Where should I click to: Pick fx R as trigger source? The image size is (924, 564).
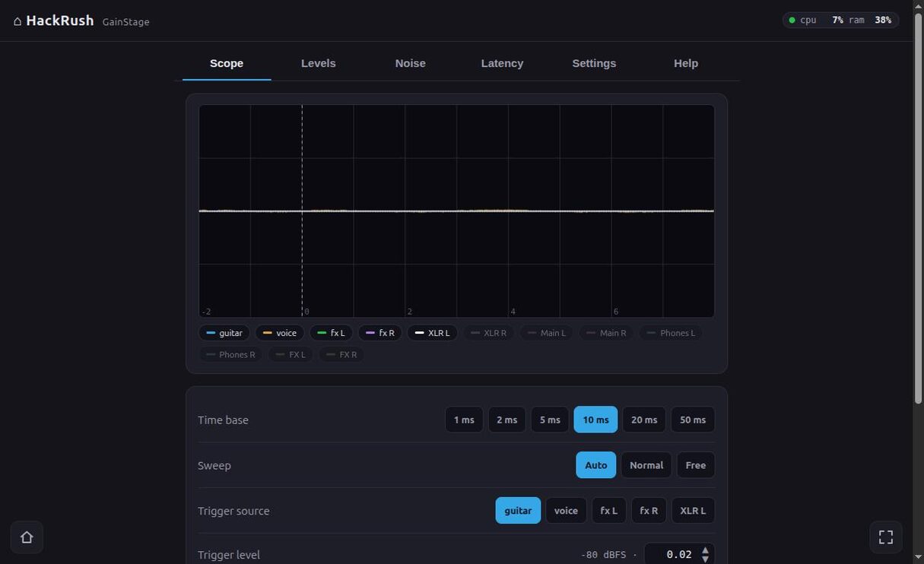click(x=649, y=511)
